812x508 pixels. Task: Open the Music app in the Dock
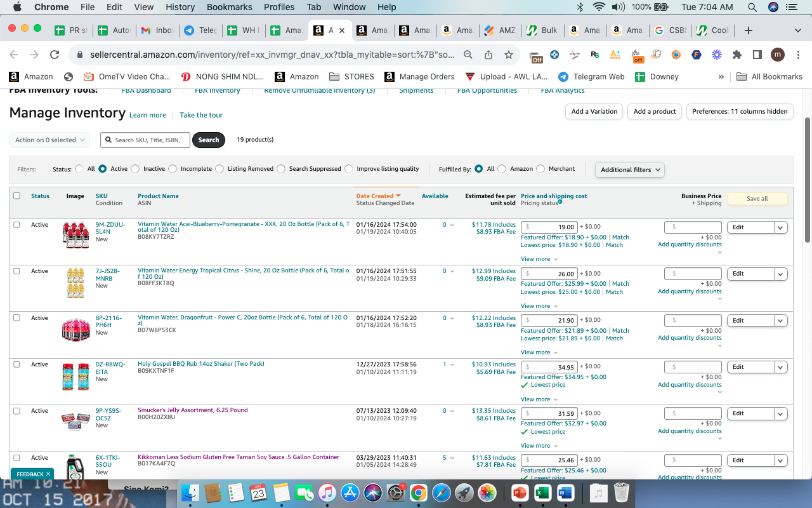pyautogui.click(x=327, y=493)
